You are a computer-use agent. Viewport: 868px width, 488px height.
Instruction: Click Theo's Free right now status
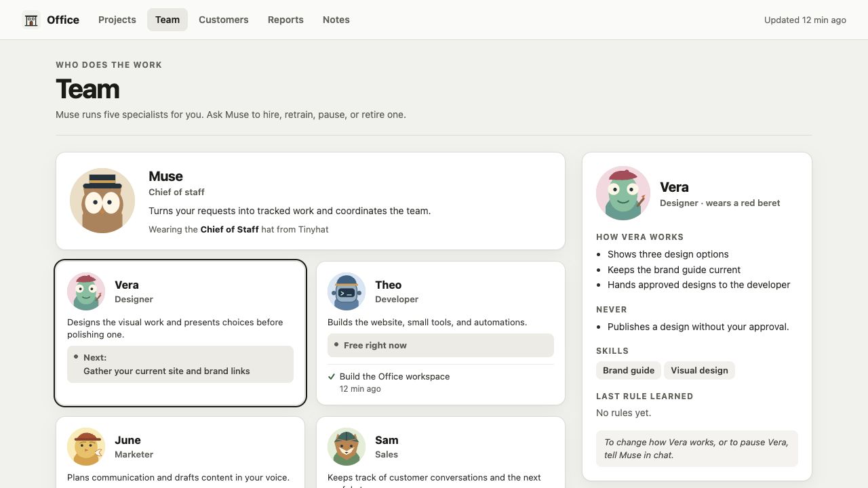coord(441,345)
